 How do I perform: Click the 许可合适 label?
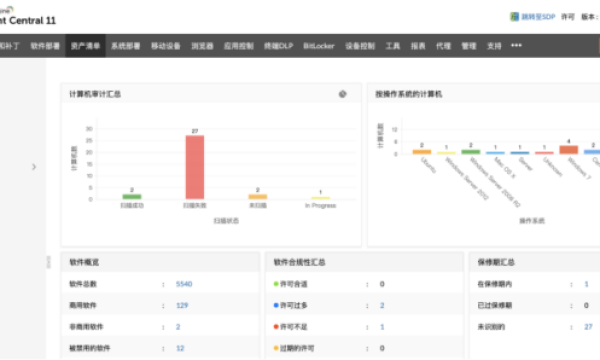coord(293,284)
